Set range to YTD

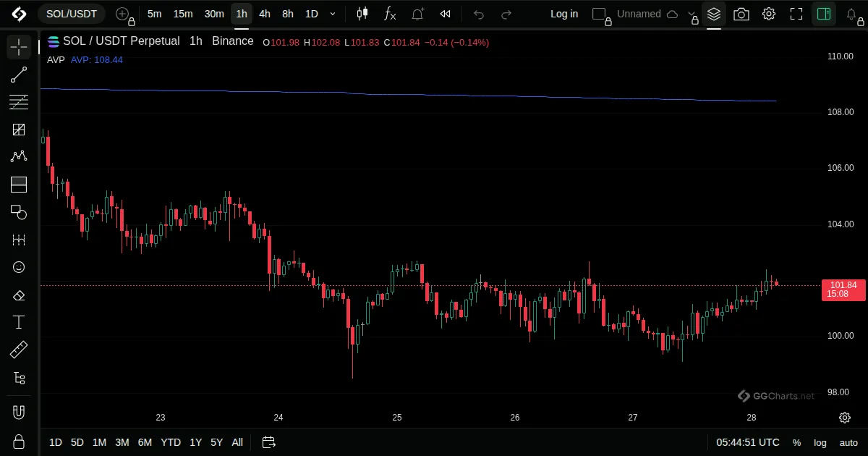[171, 442]
